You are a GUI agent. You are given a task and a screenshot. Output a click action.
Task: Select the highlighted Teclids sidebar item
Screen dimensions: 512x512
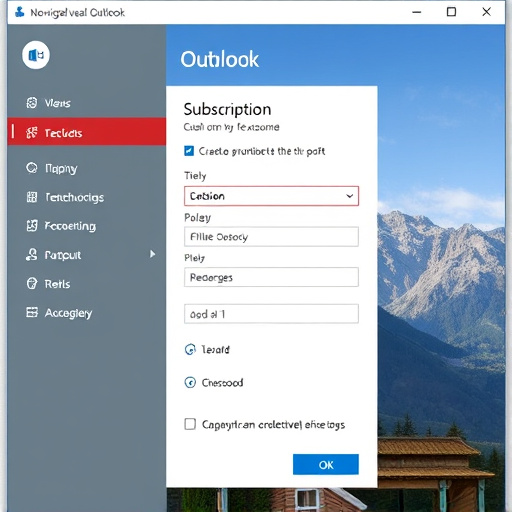(x=87, y=131)
